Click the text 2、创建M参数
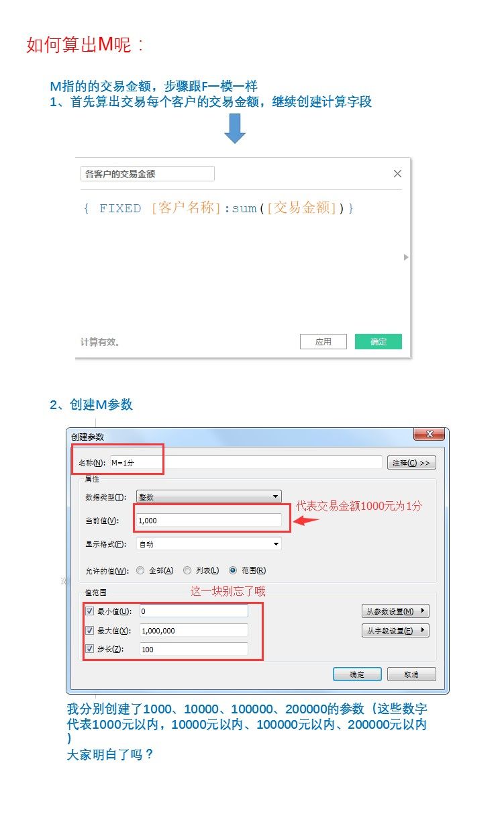The height and width of the screenshot is (839, 504). 91,404
